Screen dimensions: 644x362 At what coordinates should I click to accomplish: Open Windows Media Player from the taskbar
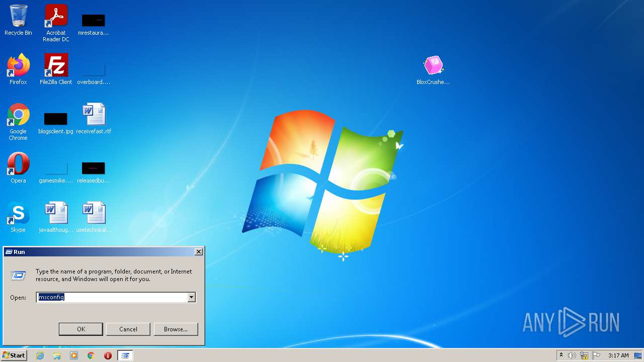tap(74, 355)
